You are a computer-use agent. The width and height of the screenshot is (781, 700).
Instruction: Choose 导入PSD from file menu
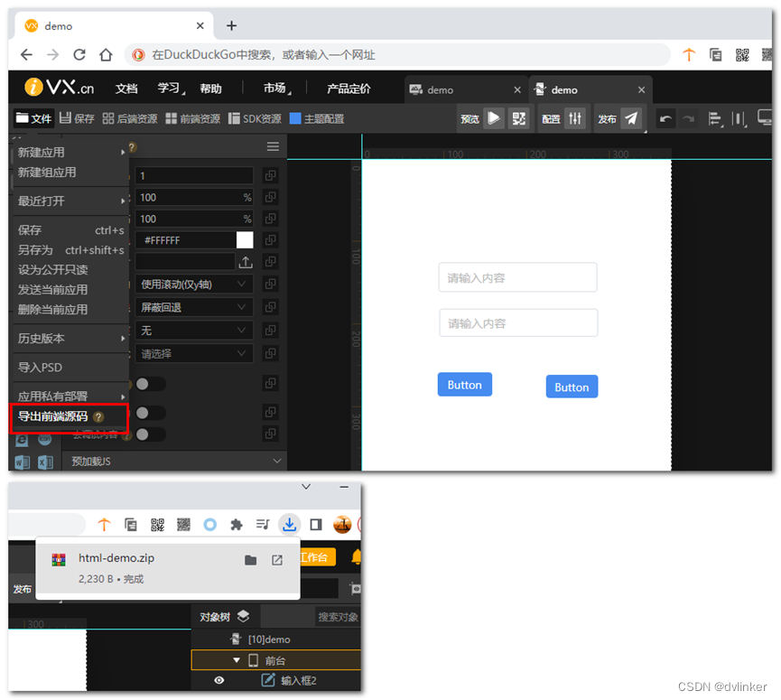coord(70,368)
